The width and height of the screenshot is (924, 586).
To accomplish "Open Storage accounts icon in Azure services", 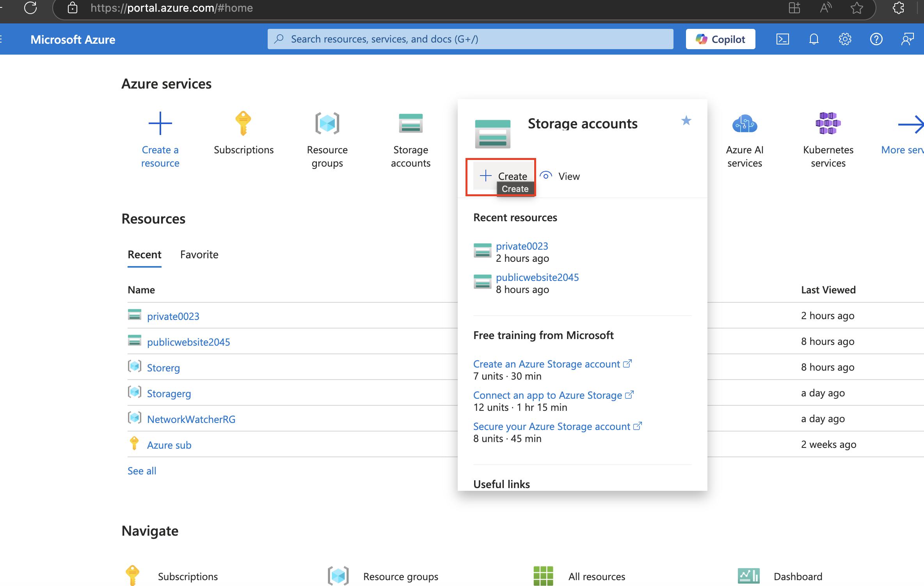I will click(x=410, y=123).
